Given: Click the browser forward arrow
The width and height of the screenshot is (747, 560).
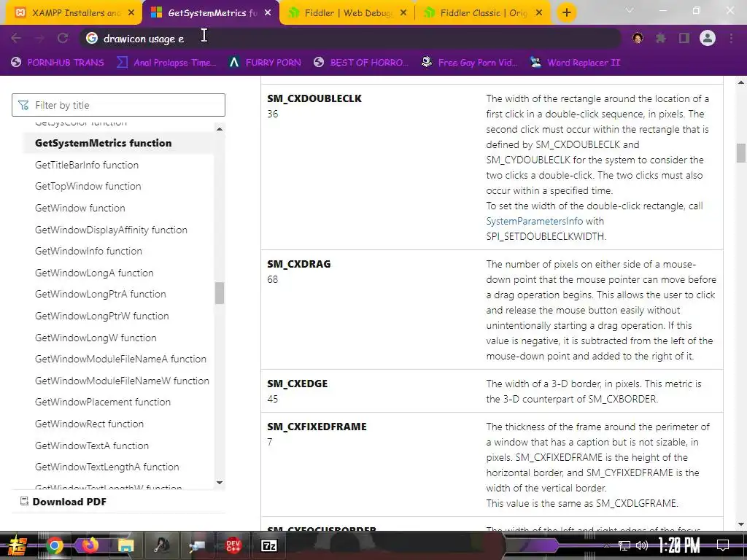Looking at the screenshot, I should point(39,38).
